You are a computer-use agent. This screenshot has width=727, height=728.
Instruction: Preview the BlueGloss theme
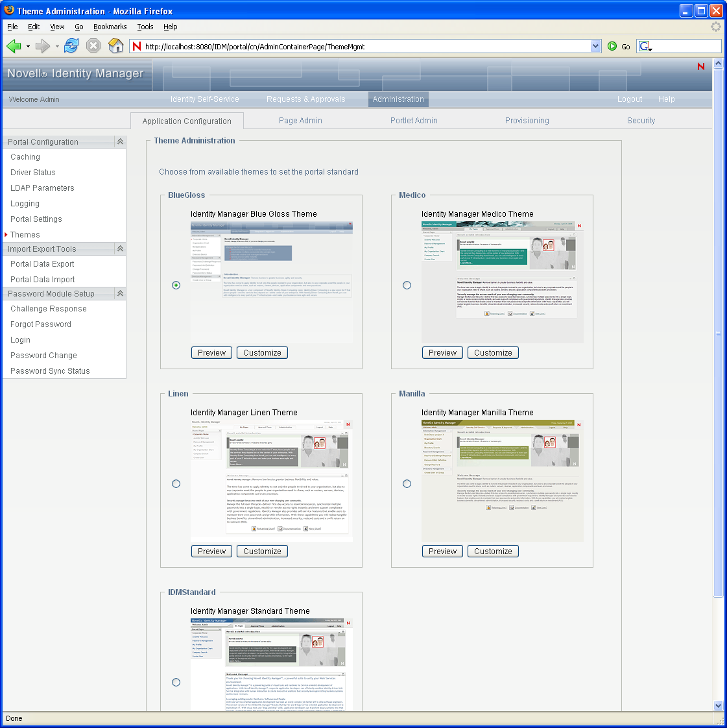[x=211, y=352]
